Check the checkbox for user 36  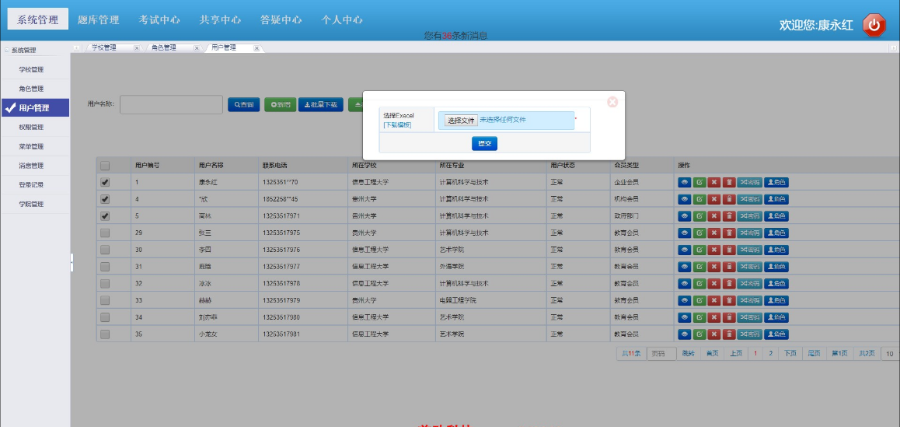(105, 334)
